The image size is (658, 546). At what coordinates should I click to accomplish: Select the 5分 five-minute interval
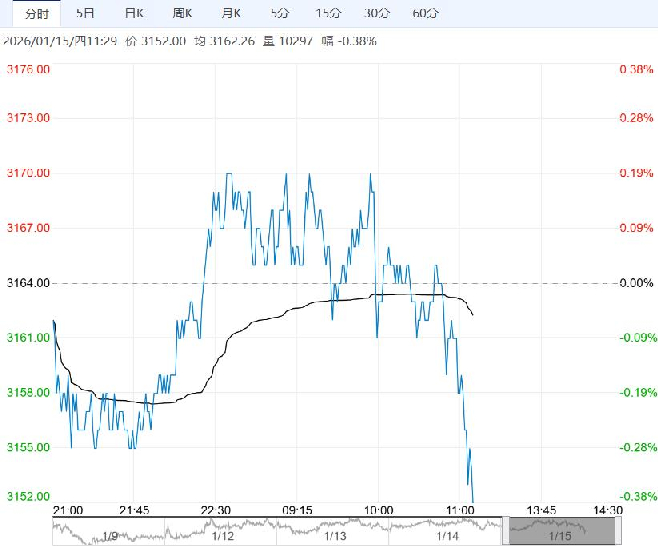tap(280, 13)
